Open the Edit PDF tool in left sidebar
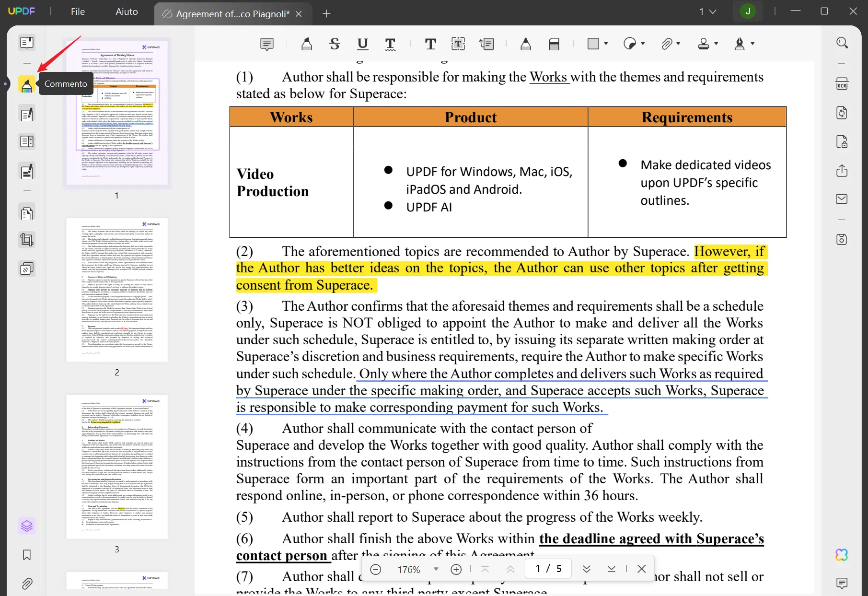Image resolution: width=868 pixels, height=596 pixels. coord(27,115)
